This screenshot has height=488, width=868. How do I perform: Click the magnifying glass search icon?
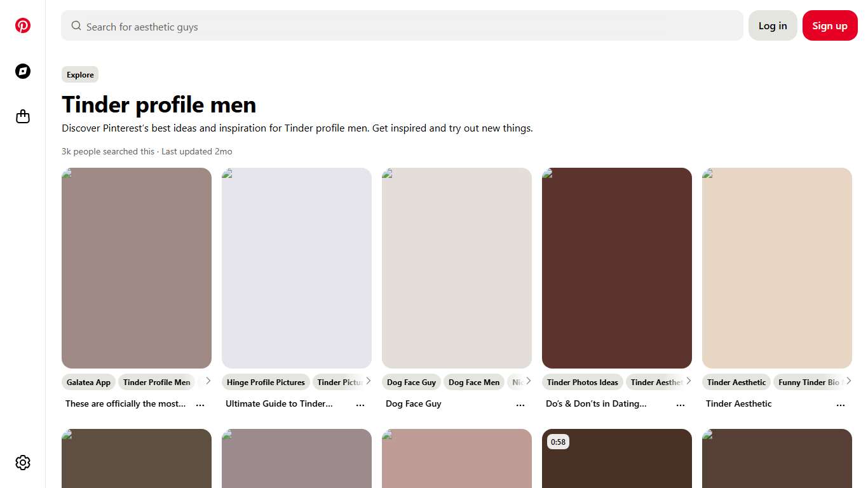click(x=76, y=26)
